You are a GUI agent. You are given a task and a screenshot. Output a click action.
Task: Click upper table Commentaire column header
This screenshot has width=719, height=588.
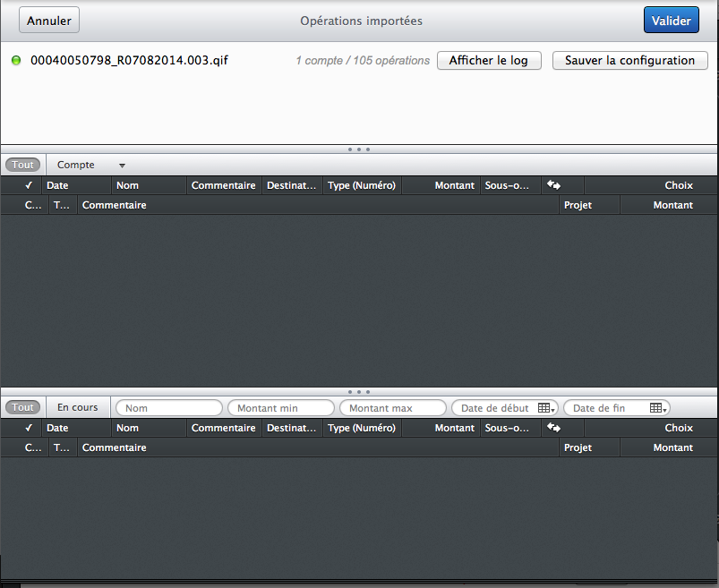[x=224, y=185]
